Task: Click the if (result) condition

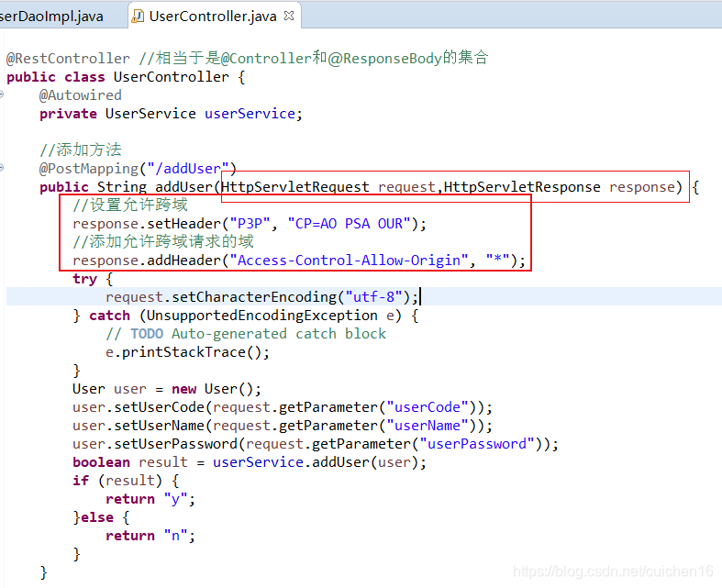Action: [x=117, y=481]
